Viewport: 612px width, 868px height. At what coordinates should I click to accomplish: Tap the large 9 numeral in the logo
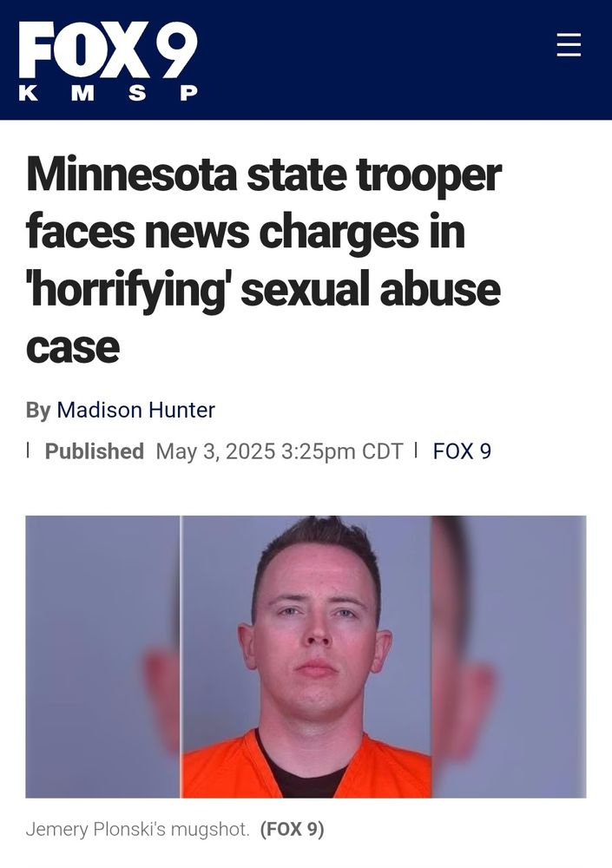coord(174,50)
